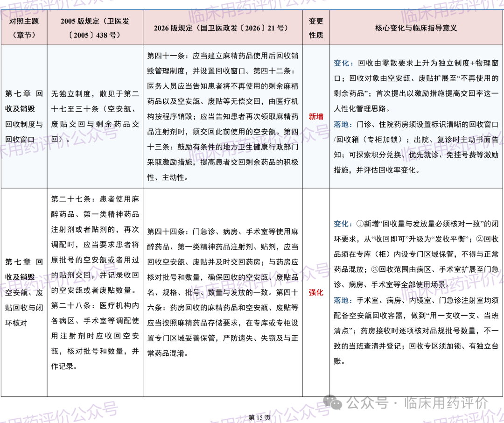Click the line "无独立制度，散见于第二"
The height and width of the screenshot is (423, 504).
(x=95, y=93)
